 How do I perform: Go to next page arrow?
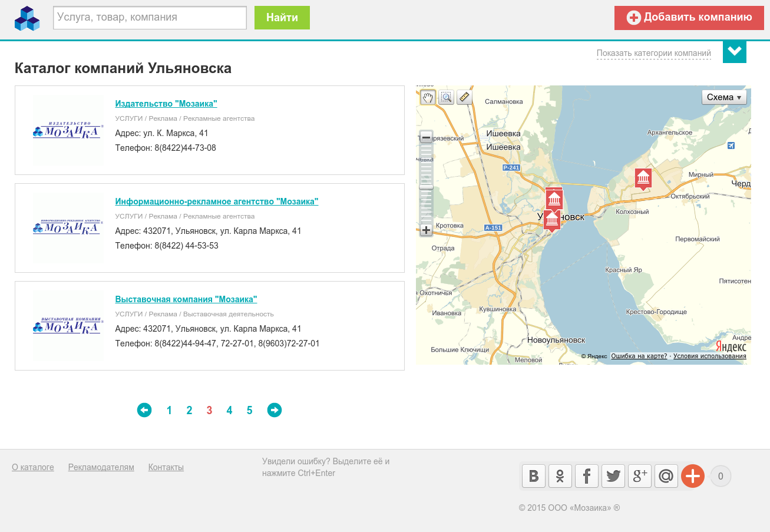pyautogui.click(x=275, y=410)
